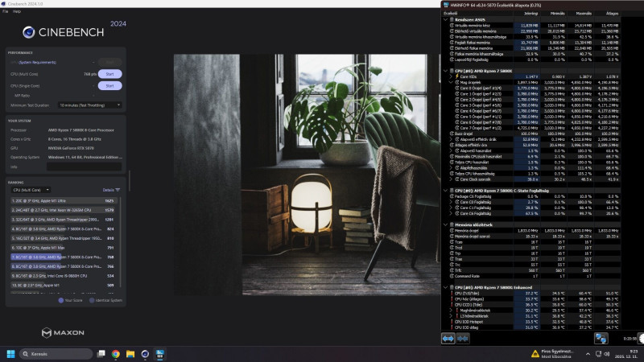Open File Explorer from the taskbar

(130, 354)
